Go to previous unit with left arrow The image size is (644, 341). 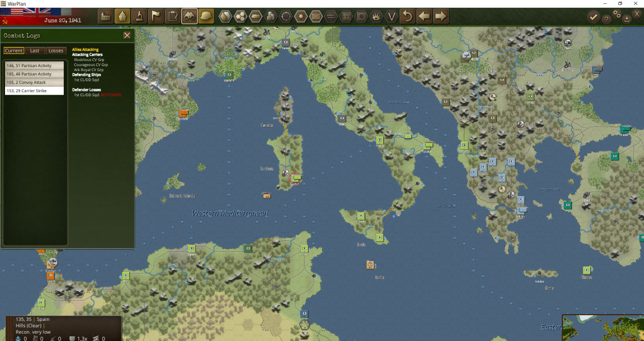pyautogui.click(x=424, y=16)
